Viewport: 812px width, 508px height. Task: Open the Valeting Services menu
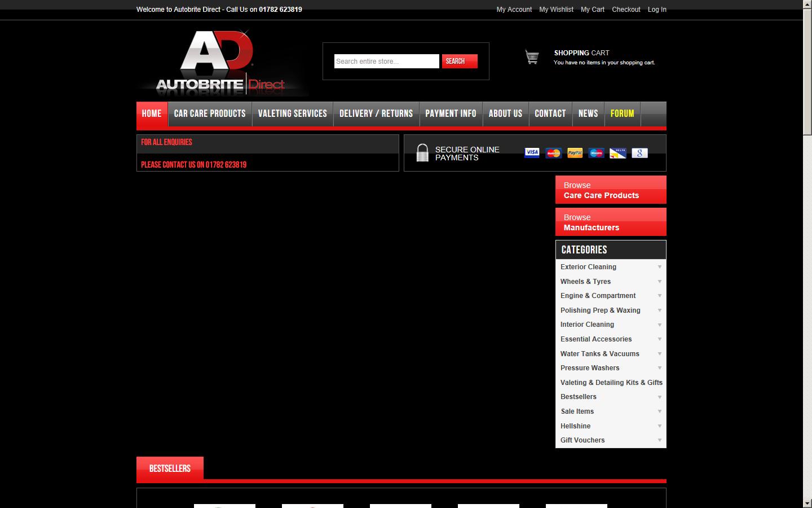(x=292, y=113)
